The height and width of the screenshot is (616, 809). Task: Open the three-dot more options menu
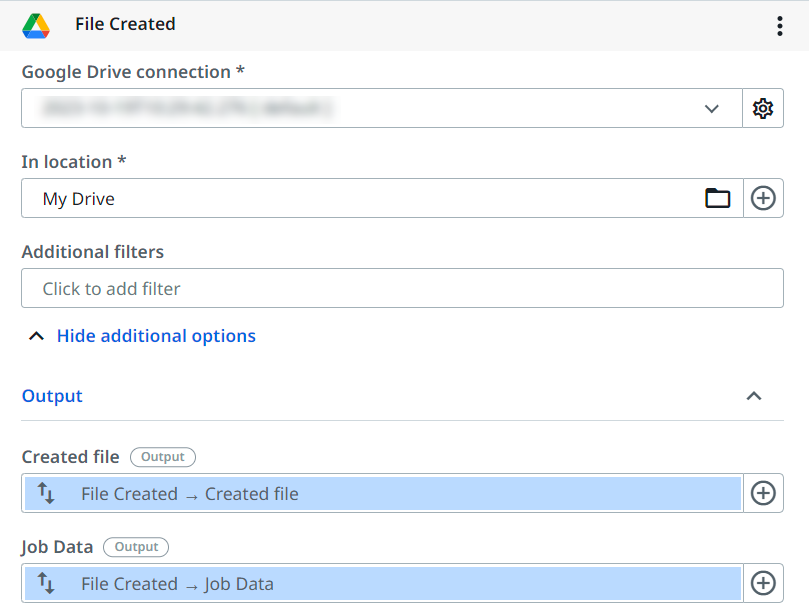point(780,27)
